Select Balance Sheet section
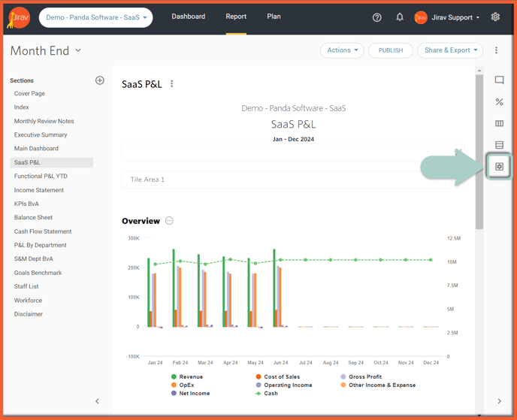Screen dimensions: 517x420 click(33, 217)
